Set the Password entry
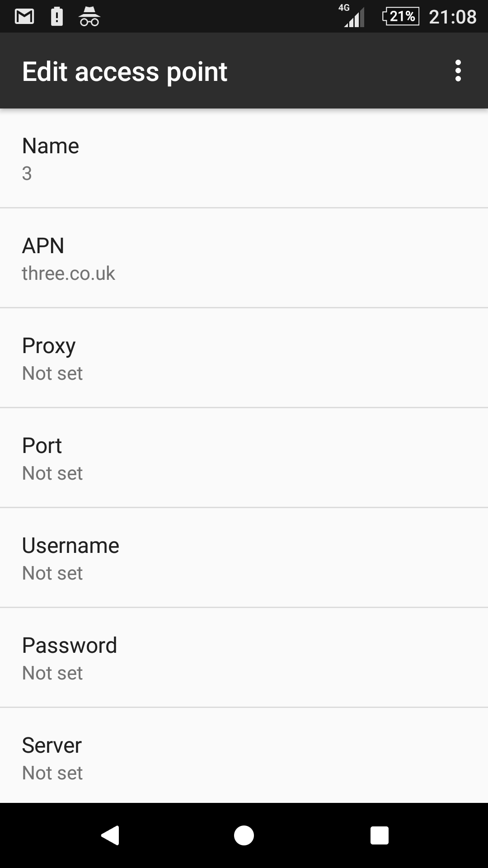488x868 pixels. pos(244,658)
